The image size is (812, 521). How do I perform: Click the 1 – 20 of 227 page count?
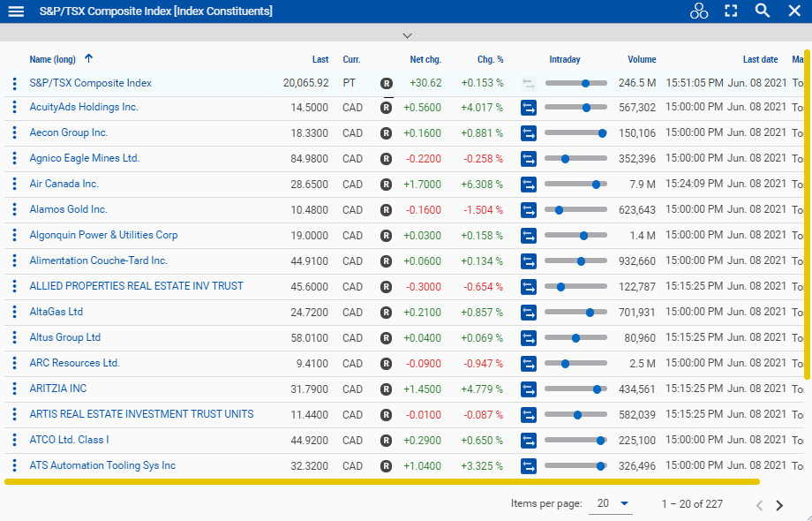tap(692, 504)
